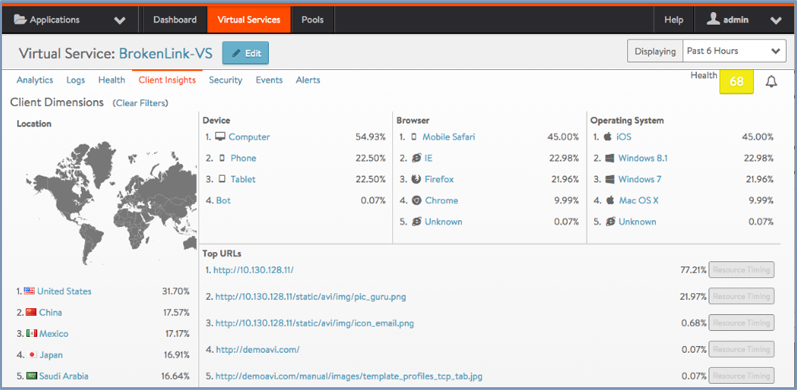Open the http://demoavi.com/ URL link

tap(258, 349)
